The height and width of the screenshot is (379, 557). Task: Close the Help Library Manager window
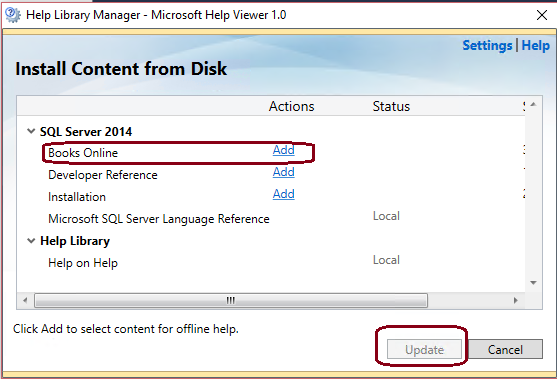click(x=542, y=15)
